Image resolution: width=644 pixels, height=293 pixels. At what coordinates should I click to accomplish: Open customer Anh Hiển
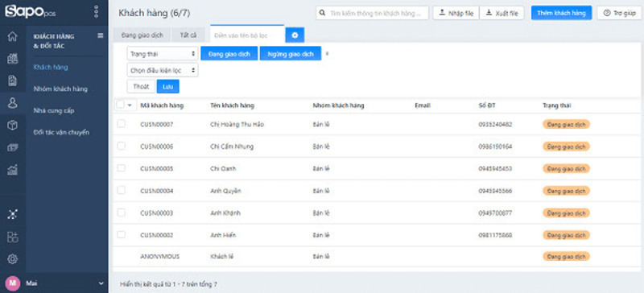(x=223, y=235)
